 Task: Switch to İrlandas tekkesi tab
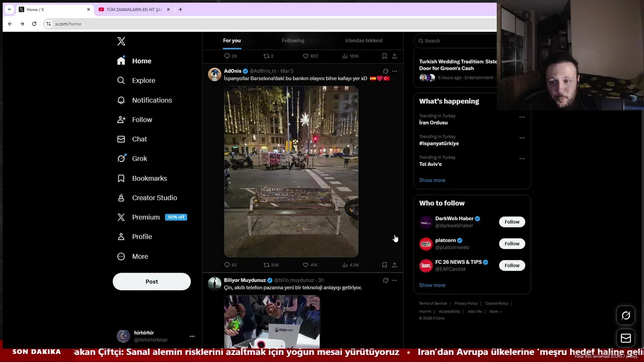(364, 41)
